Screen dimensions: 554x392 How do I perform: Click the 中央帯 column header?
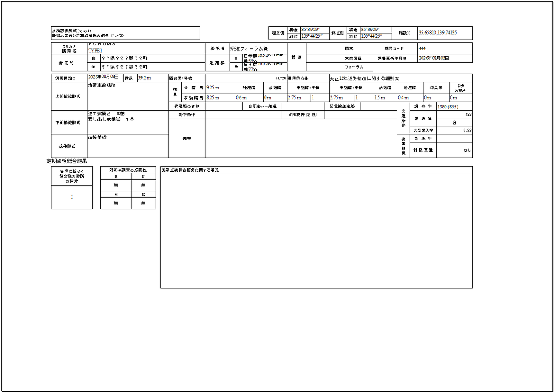click(436, 87)
